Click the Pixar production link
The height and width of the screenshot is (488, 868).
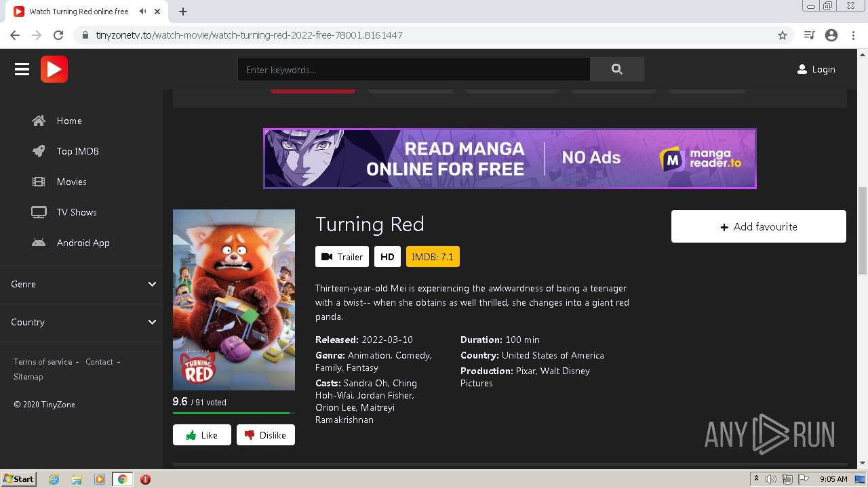coord(526,371)
